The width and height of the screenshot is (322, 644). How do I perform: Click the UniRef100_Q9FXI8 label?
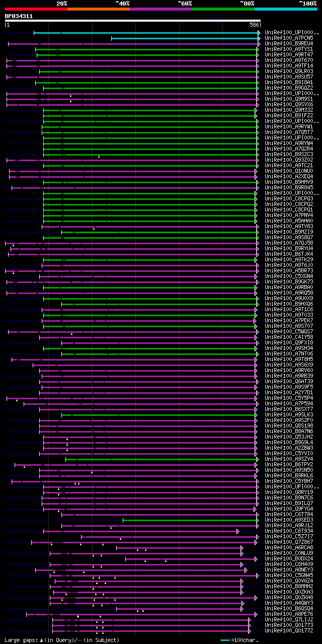(289, 342)
